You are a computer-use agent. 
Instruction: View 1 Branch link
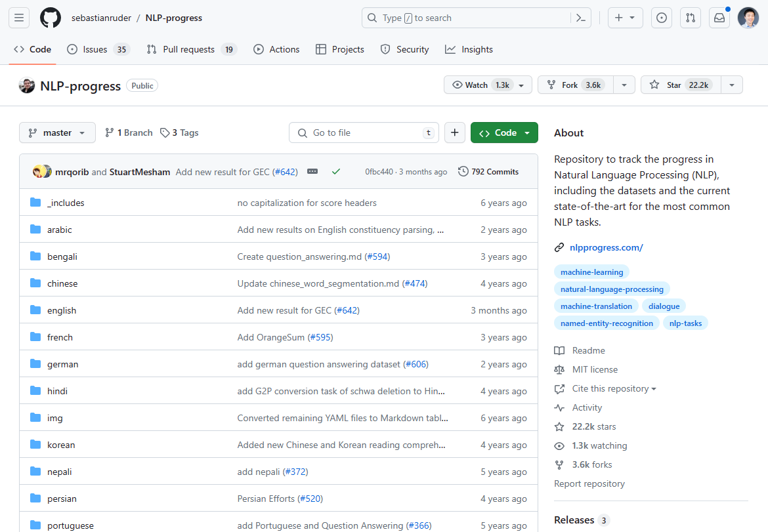click(x=129, y=133)
